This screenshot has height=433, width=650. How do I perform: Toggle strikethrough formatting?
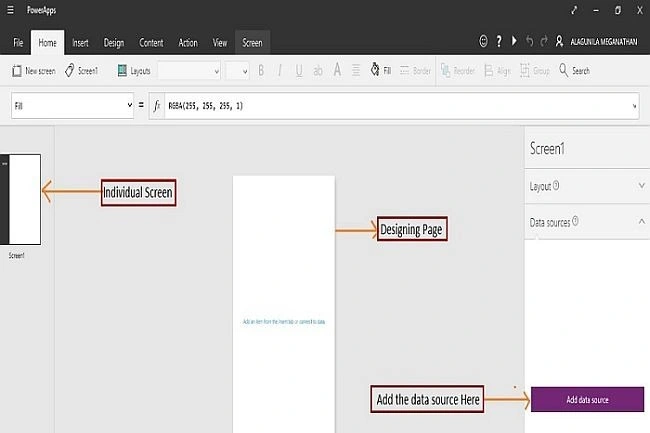(x=318, y=71)
